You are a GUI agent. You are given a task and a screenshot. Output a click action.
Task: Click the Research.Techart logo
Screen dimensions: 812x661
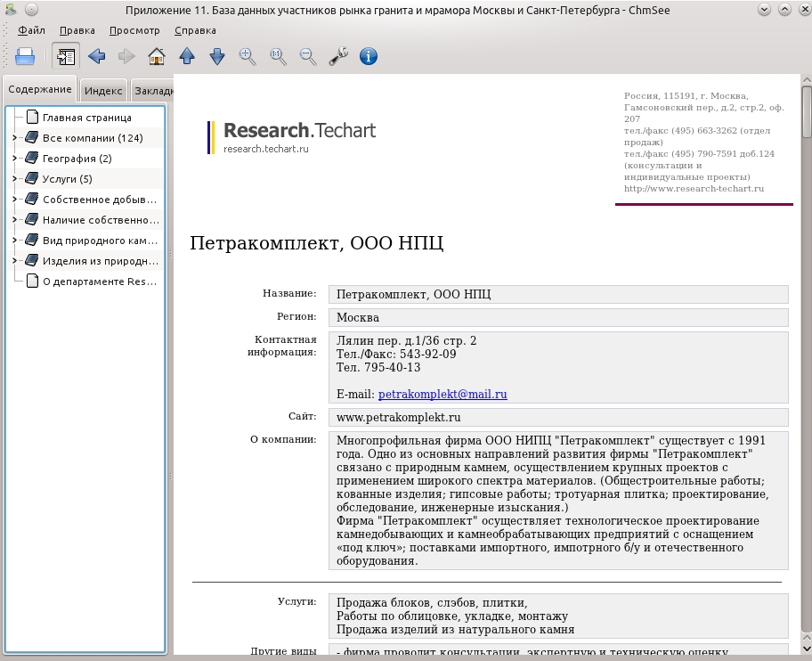pyautogui.click(x=292, y=137)
